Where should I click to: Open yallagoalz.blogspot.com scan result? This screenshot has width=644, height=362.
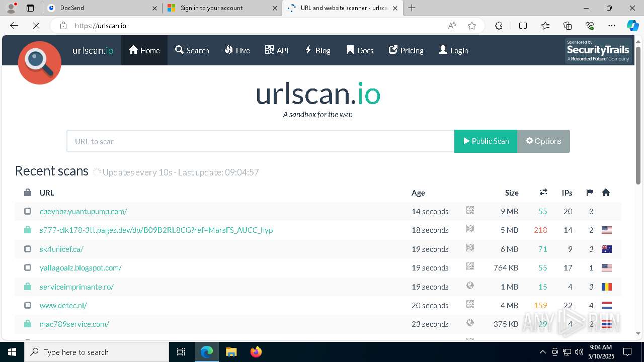point(80,267)
